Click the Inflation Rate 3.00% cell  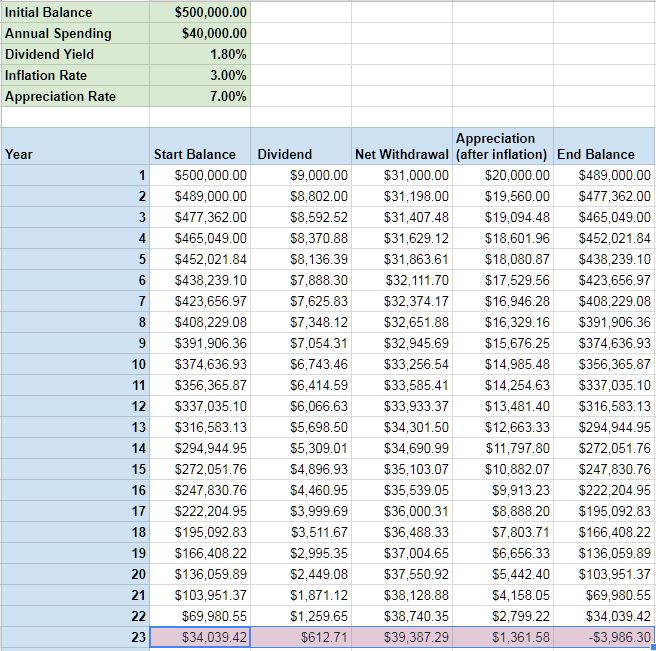[200, 76]
